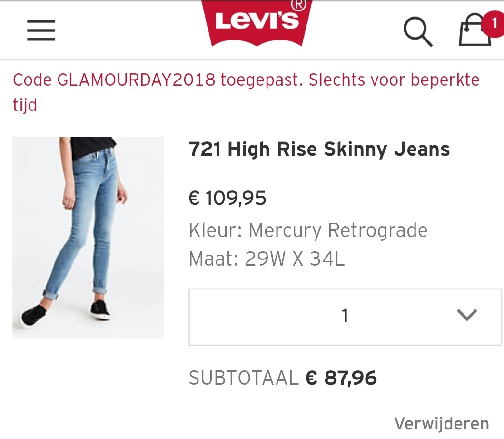Click the € 87,96 subtotal amount

click(341, 378)
